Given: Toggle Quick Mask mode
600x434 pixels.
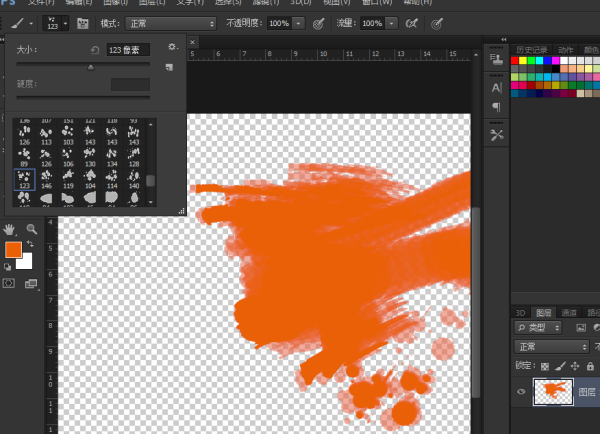Looking at the screenshot, I should tap(9, 284).
